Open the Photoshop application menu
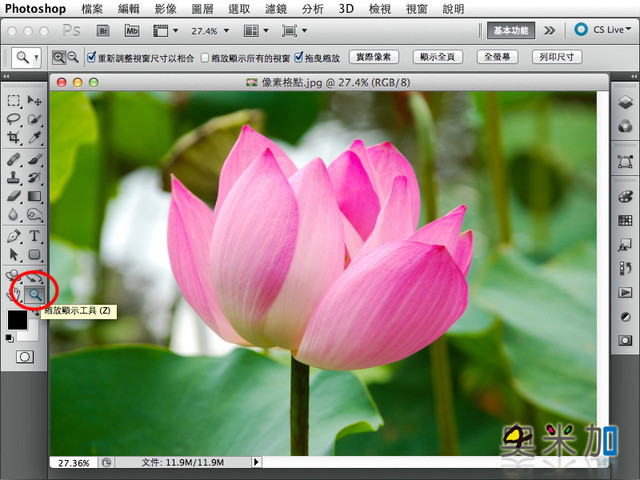 pos(36,9)
